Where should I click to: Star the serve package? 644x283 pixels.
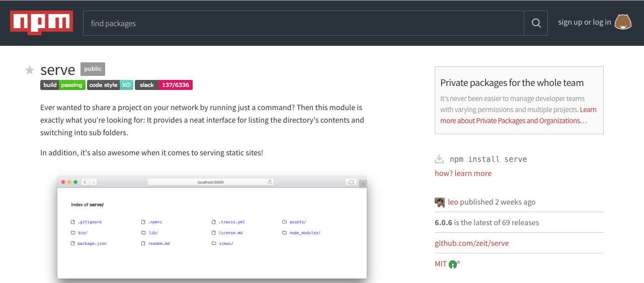(30, 70)
